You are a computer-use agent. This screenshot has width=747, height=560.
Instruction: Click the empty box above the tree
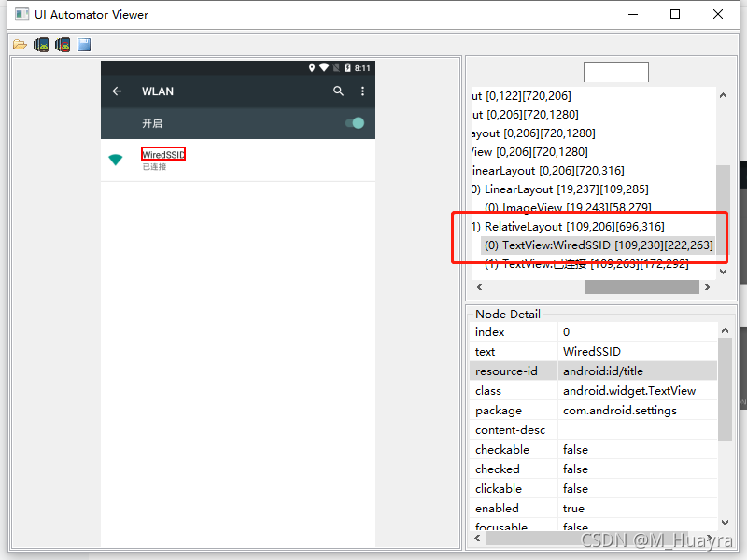pos(616,72)
